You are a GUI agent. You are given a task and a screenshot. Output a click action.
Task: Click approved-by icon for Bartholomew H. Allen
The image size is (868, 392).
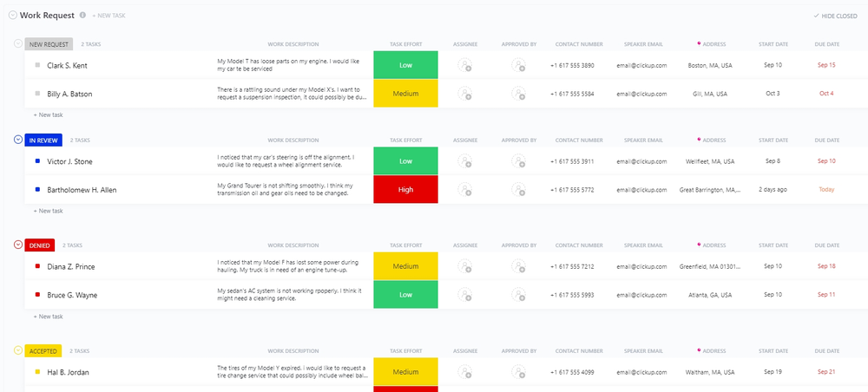pyautogui.click(x=519, y=190)
